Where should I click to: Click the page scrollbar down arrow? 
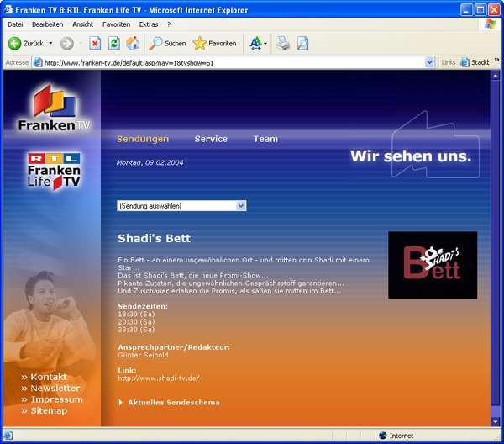[x=495, y=421]
